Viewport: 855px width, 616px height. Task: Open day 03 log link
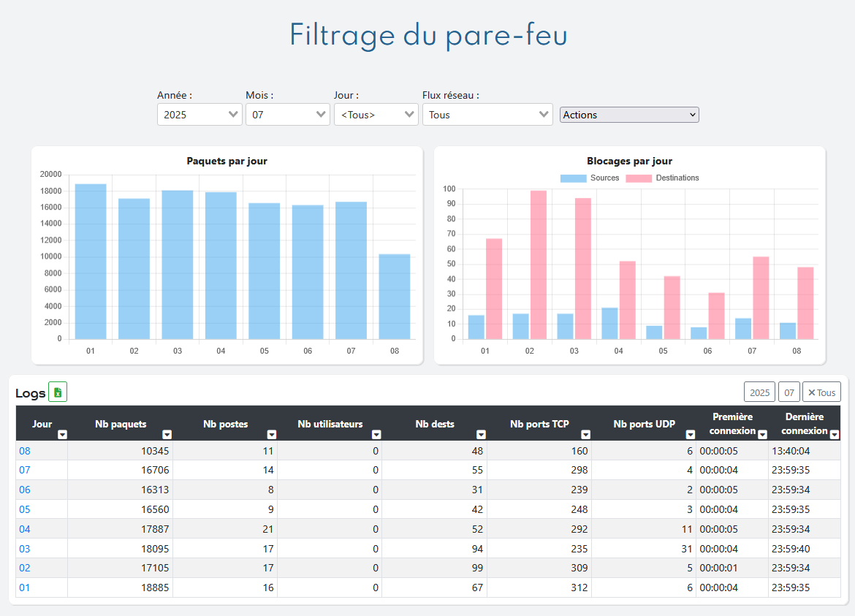(x=25, y=548)
